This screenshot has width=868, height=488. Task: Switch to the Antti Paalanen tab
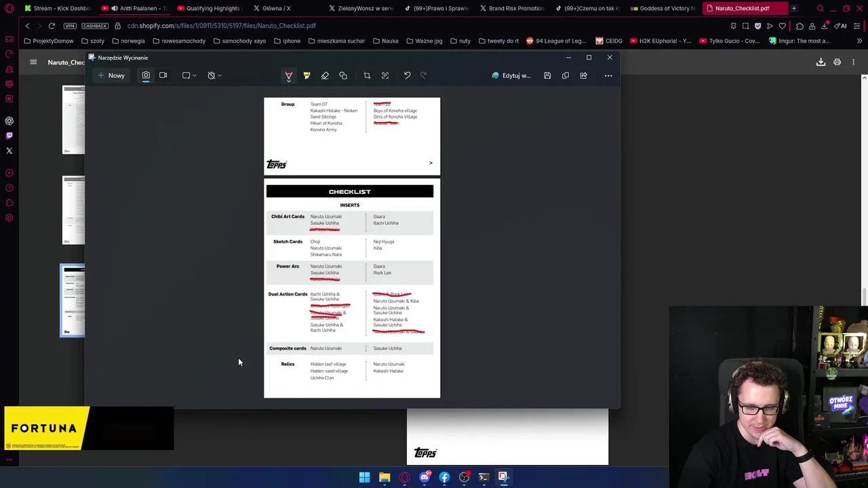[136, 8]
